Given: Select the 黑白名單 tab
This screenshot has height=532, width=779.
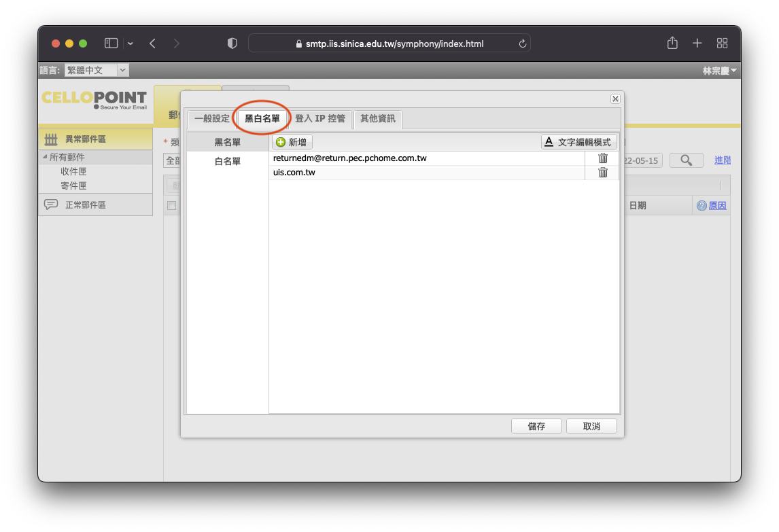Looking at the screenshot, I should point(262,119).
